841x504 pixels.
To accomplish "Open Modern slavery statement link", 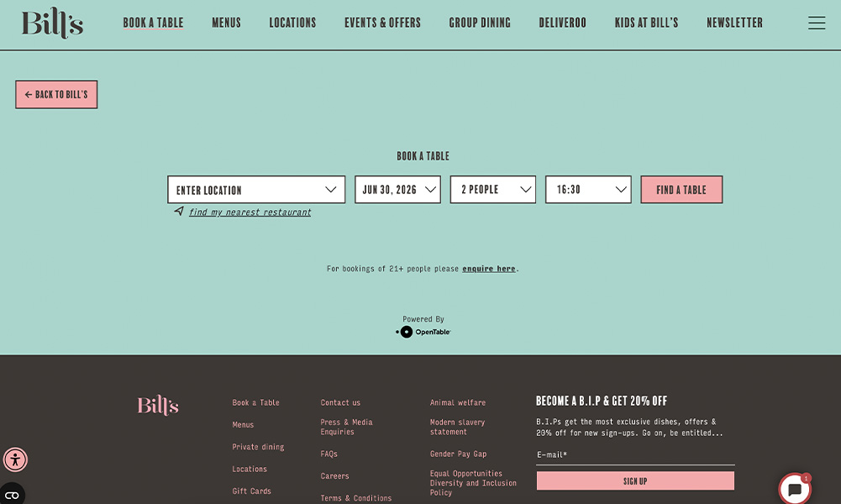I will click(458, 427).
